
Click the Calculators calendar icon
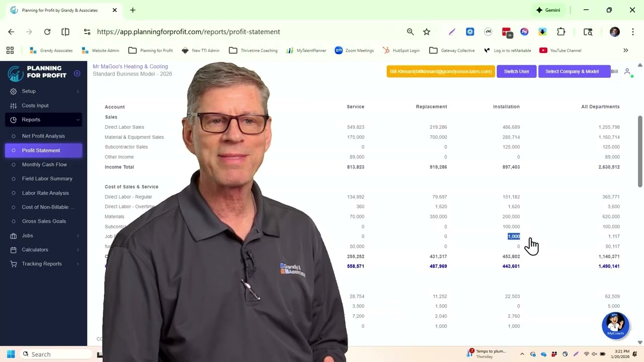14,250
